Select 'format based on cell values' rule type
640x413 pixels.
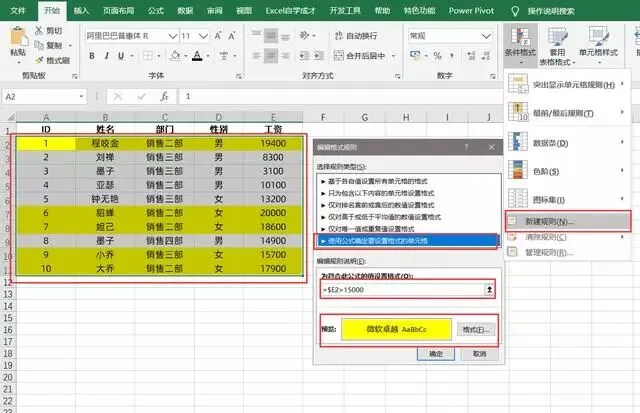click(409, 181)
